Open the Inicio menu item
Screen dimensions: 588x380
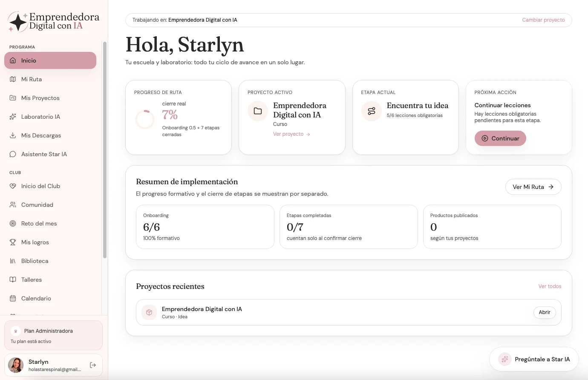(x=50, y=60)
